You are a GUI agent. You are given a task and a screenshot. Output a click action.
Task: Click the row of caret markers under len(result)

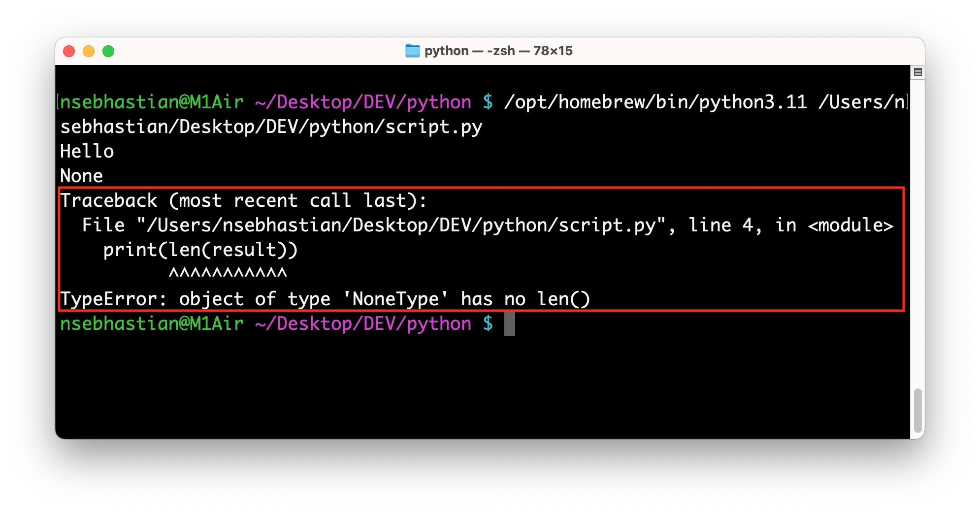coord(228,272)
